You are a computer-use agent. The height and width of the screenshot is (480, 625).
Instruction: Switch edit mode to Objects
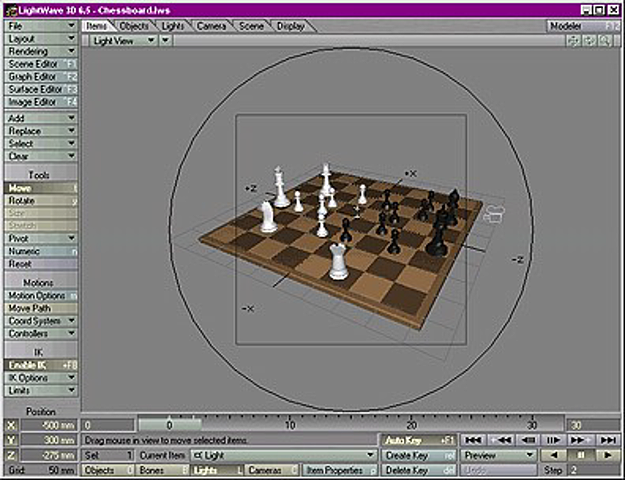pos(108,470)
